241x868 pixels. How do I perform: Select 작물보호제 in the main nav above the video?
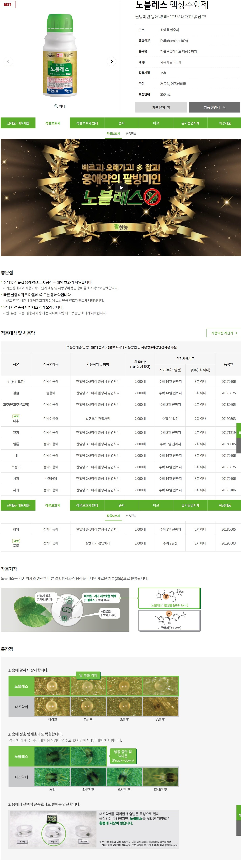(x=53, y=123)
